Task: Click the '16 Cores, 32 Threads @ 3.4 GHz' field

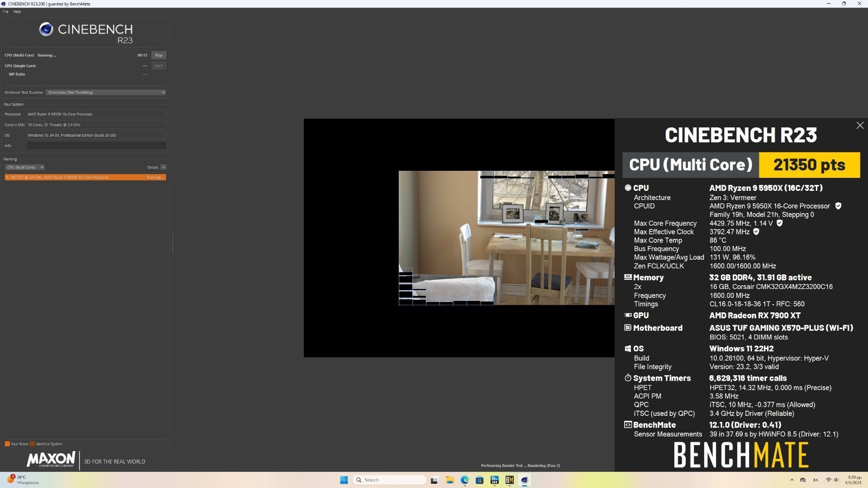Action: pos(97,125)
